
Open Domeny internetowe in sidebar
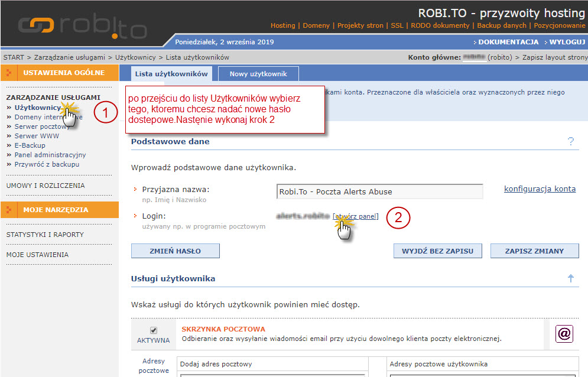pyautogui.click(x=48, y=117)
